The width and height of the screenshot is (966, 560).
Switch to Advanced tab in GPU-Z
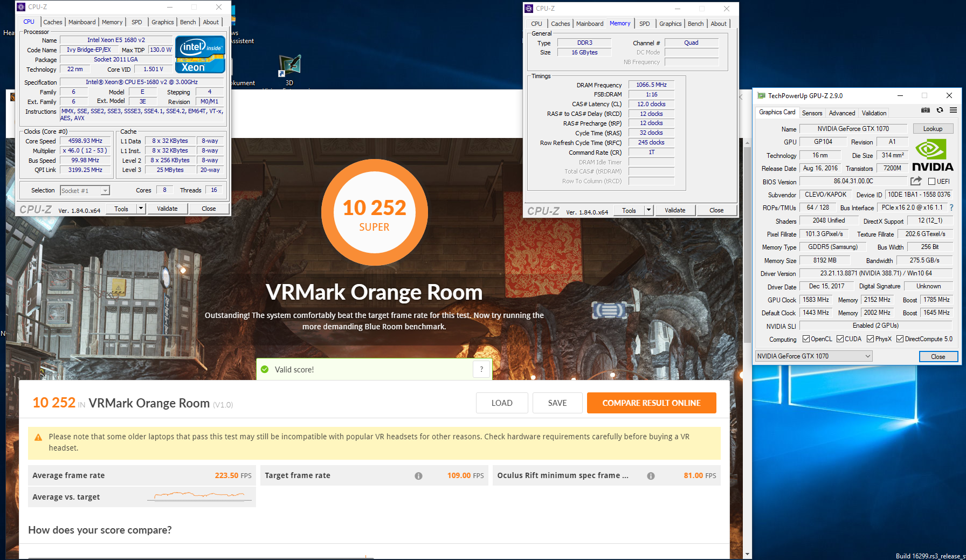tap(842, 113)
